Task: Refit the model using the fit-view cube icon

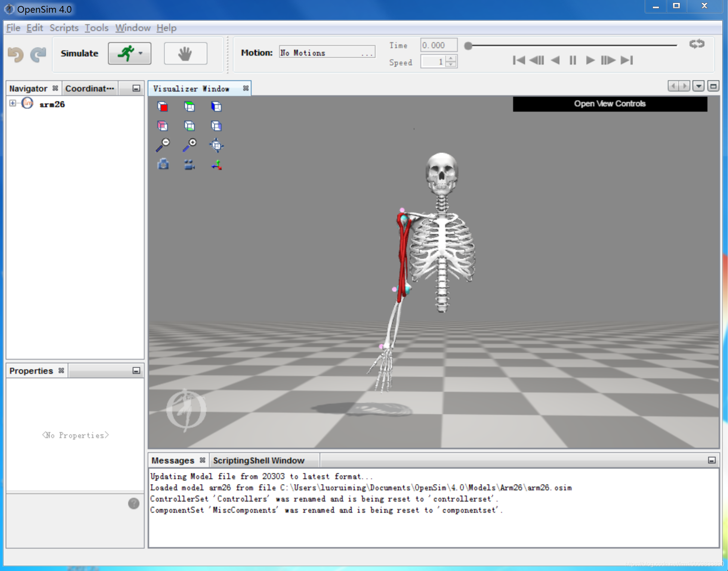Action: (217, 145)
